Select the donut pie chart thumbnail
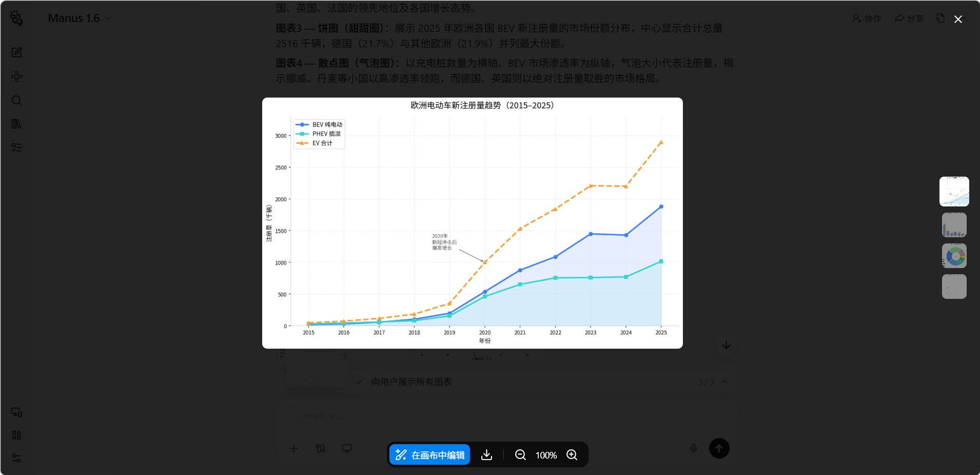 pyautogui.click(x=954, y=256)
